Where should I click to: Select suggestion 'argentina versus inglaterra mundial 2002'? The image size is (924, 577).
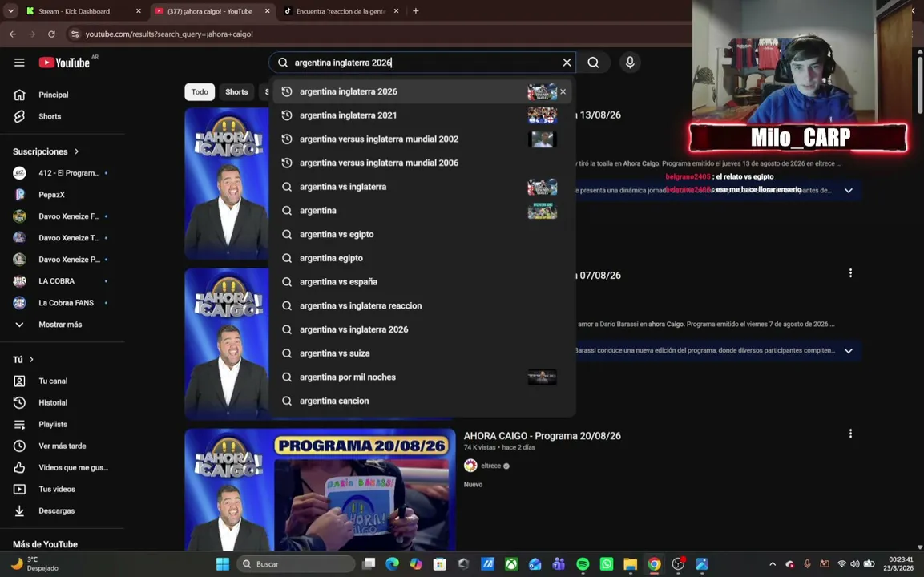(422, 139)
